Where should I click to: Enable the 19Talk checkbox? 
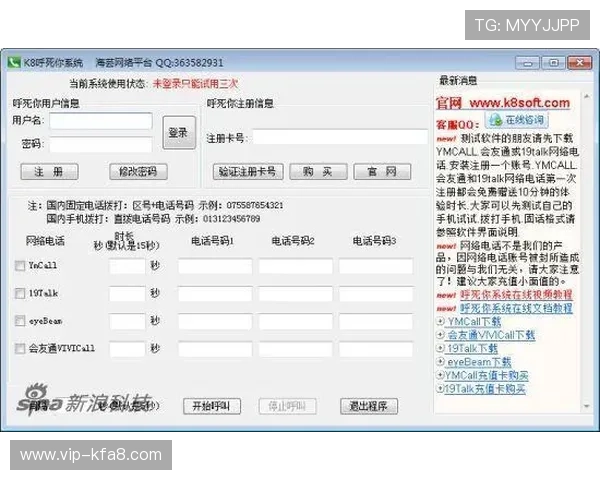(20, 294)
